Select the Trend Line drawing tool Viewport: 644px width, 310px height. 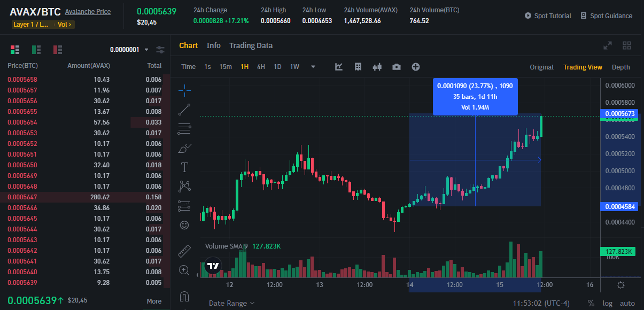pyautogui.click(x=184, y=110)
